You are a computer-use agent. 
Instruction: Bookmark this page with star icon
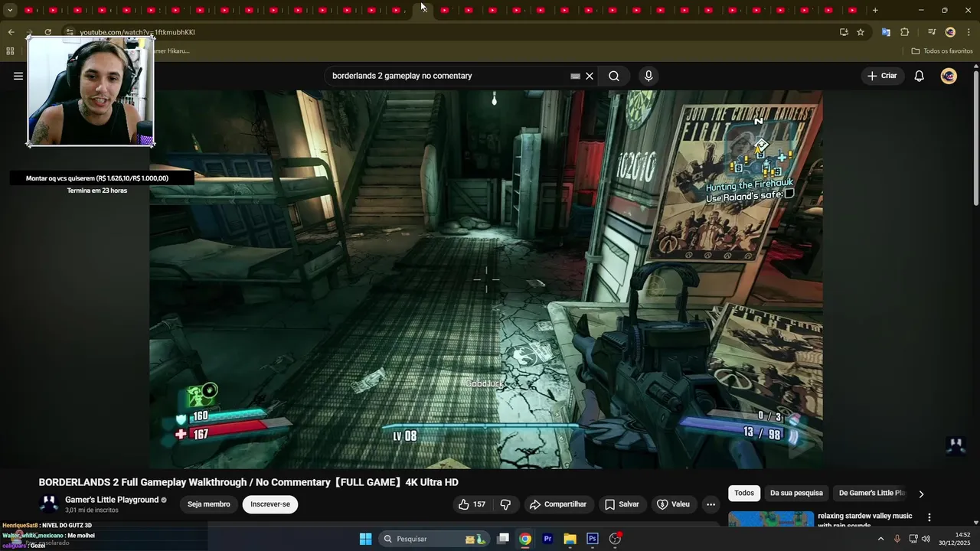click(x=861, y=32)
